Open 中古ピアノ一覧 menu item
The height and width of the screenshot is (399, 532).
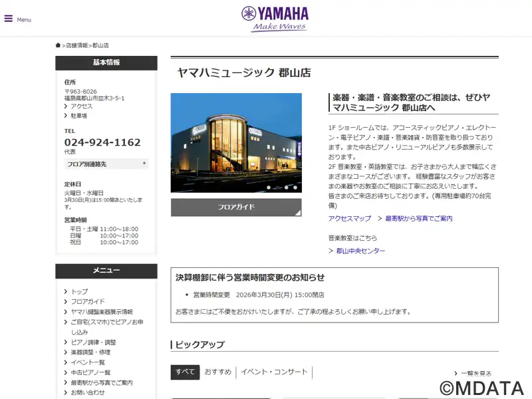(x=90, y=372)
